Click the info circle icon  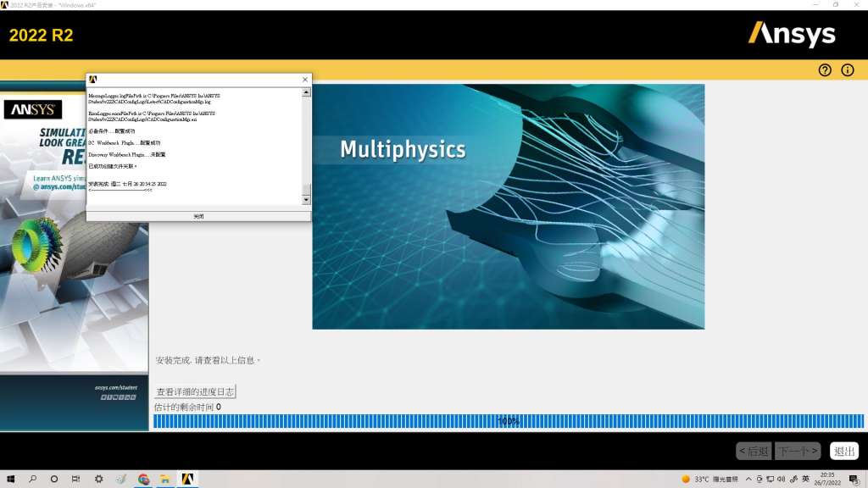coord(848,70)
